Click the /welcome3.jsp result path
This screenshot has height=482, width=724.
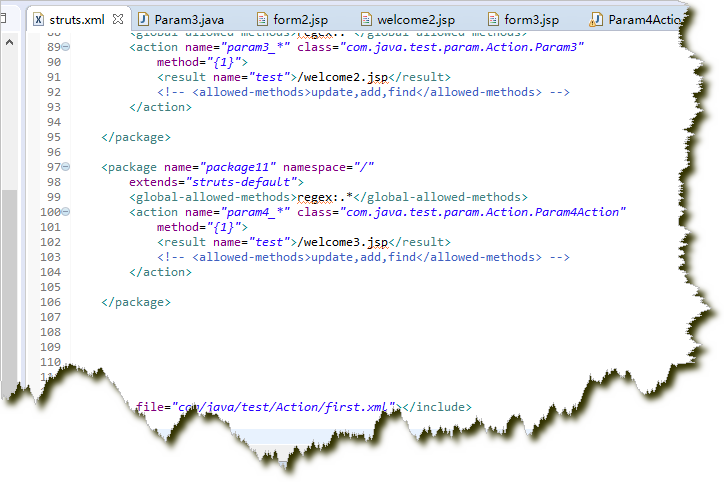pyautogui.click(x=343, y=242)
